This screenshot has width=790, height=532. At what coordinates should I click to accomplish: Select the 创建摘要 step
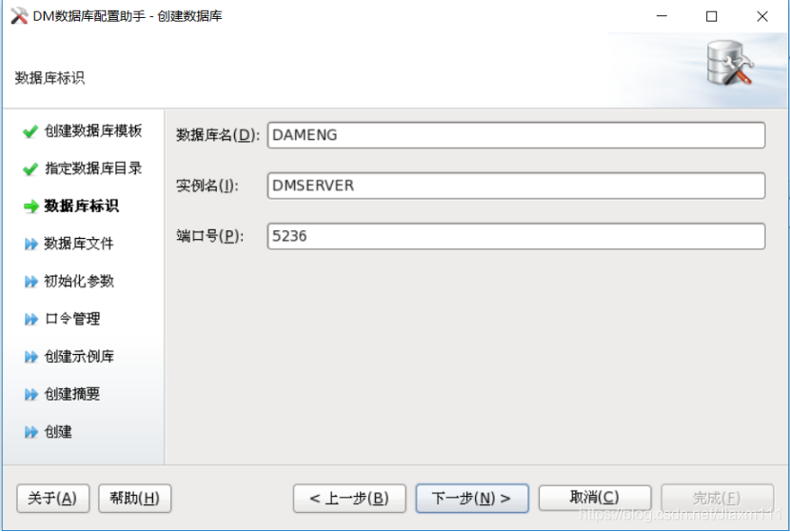coord(72,393)
